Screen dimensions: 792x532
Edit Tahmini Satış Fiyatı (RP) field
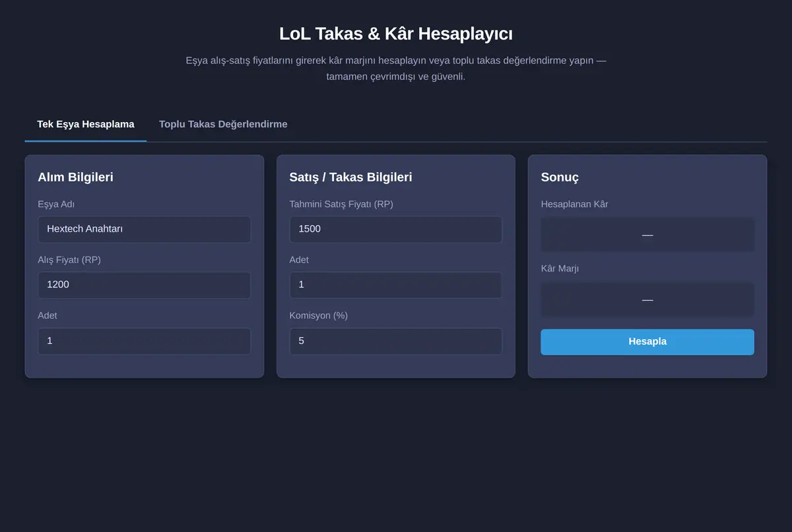tap(395, 229)
